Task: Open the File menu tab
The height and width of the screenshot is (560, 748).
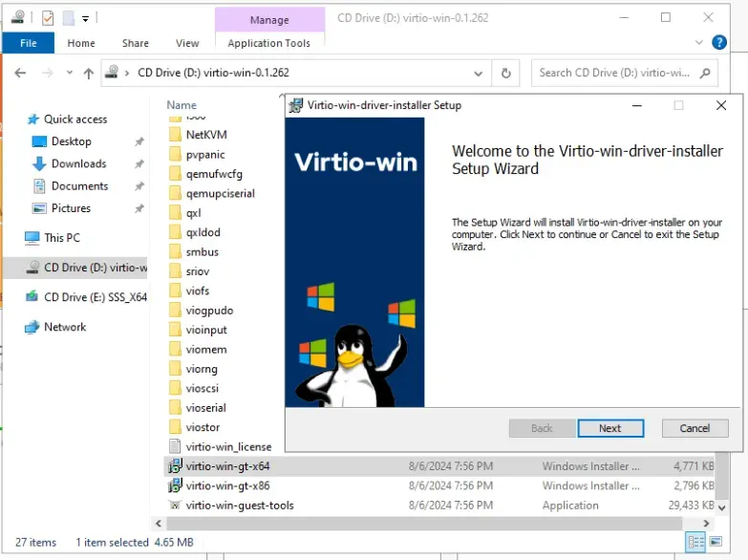Action: [x=28, y=43]
